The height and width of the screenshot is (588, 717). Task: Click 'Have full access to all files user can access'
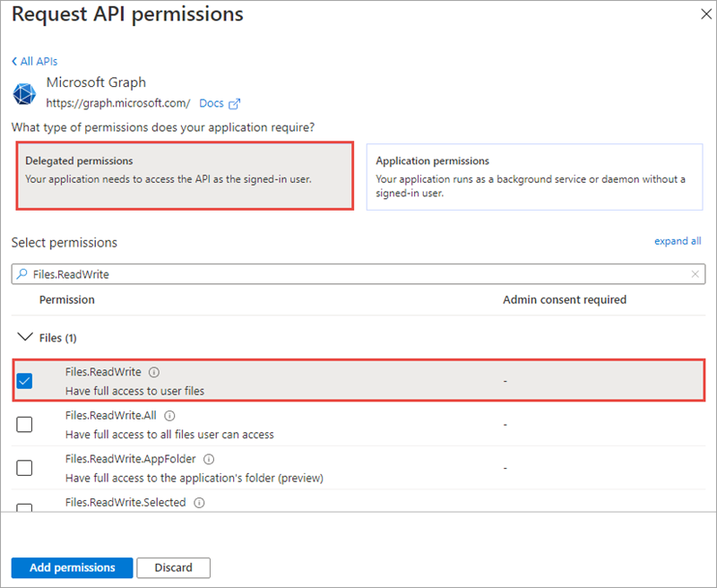point(169,435)
